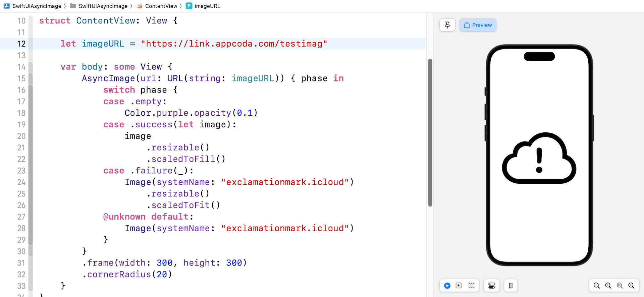Open preview Variants grid icon
The height and width of the screenshot is (297, 644).
471,286
